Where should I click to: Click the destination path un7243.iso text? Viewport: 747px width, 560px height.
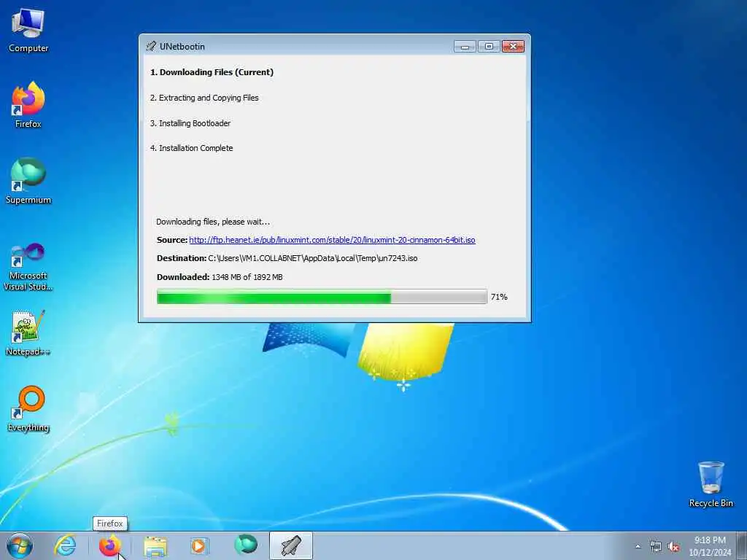(x=312, y=258)
